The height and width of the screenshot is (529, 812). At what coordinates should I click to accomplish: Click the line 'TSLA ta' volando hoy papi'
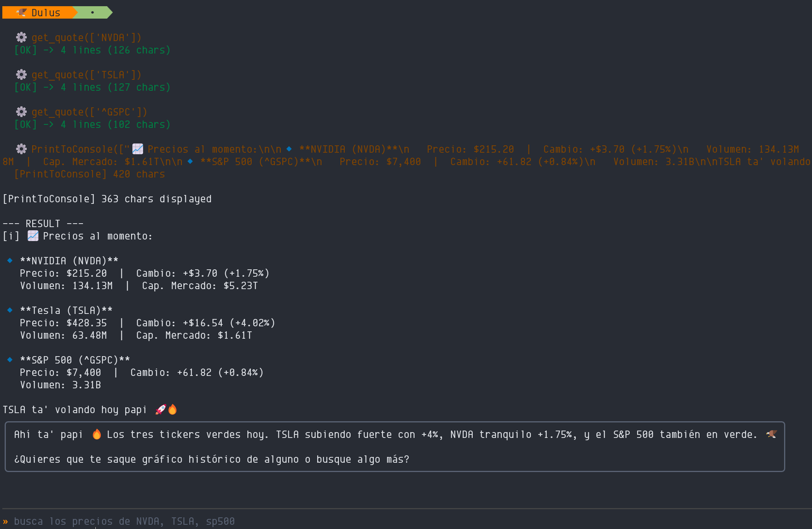75,410
